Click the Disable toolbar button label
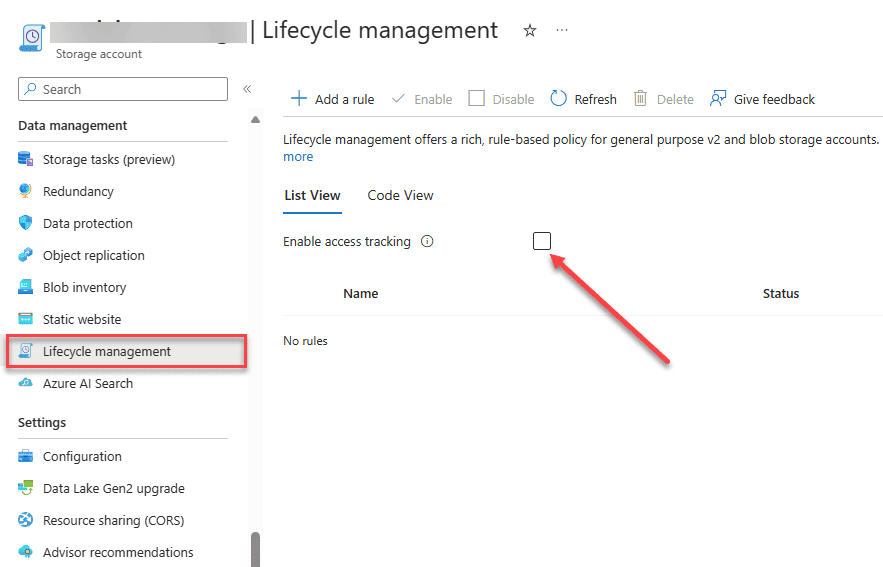This screenshot has width=883, height=567. [x=513, y=100]
